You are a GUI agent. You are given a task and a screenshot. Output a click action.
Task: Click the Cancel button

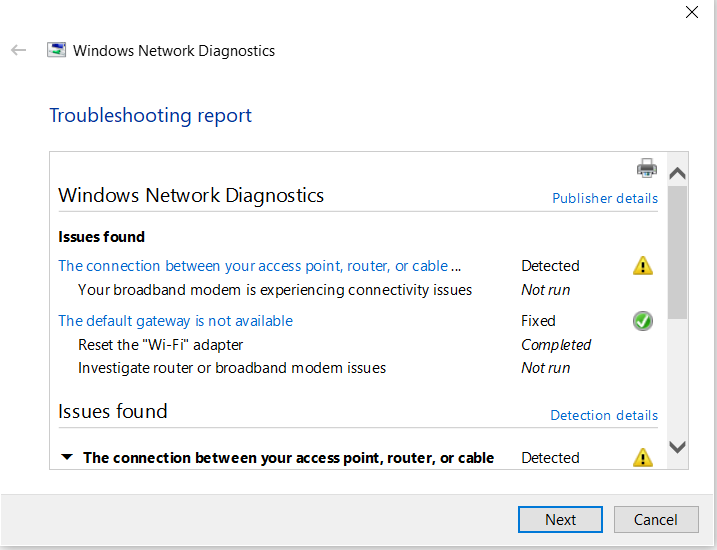656,519
